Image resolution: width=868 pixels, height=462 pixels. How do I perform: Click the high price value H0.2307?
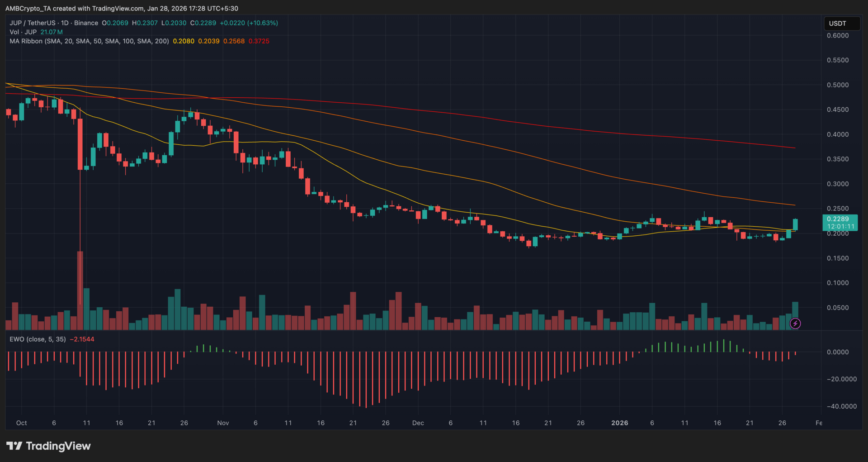pyautogui.click(x=145, y=23)
